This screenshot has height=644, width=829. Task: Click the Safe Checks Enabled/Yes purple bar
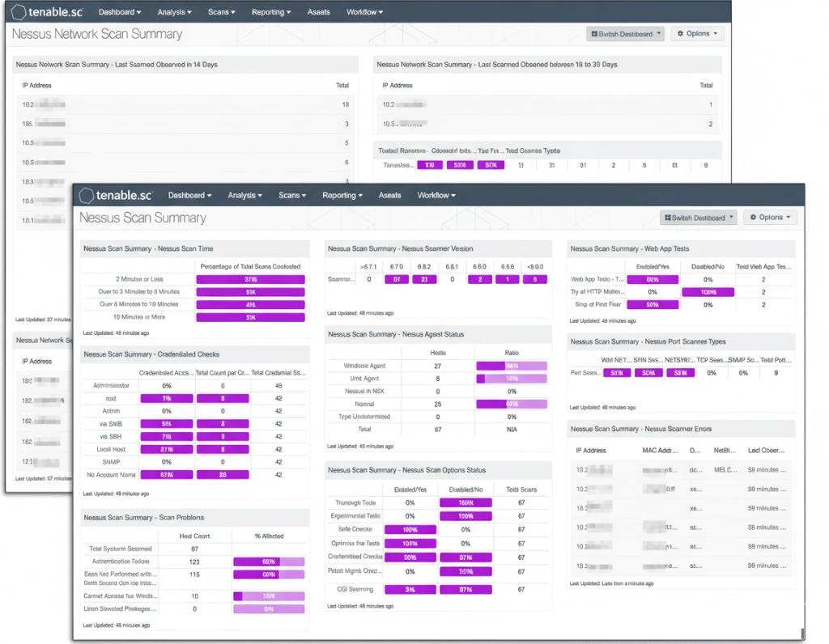[410, 530]
